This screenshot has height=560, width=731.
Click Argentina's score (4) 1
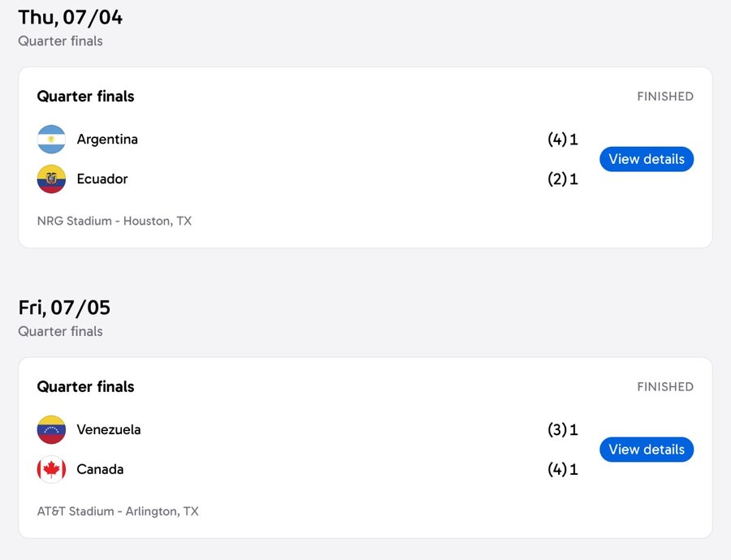pyautogui.click(x=563, y=140)
